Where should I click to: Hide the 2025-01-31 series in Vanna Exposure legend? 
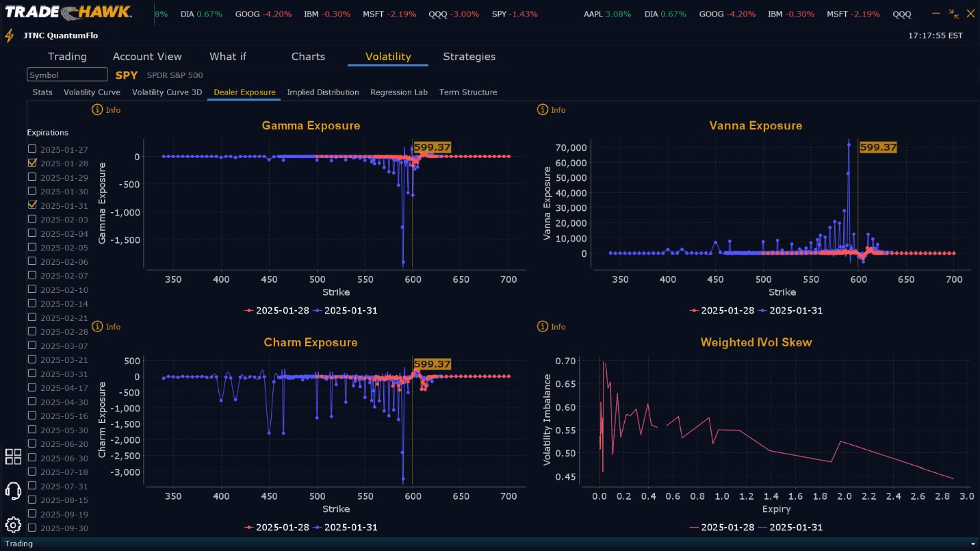point(791,311)
